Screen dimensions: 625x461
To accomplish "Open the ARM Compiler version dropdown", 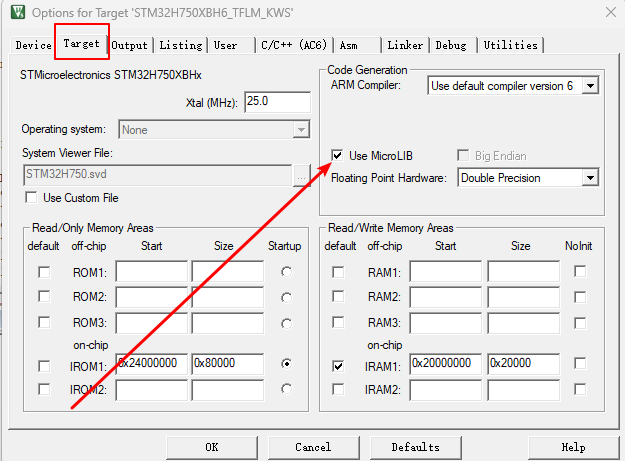I will [x=513, y=86].
